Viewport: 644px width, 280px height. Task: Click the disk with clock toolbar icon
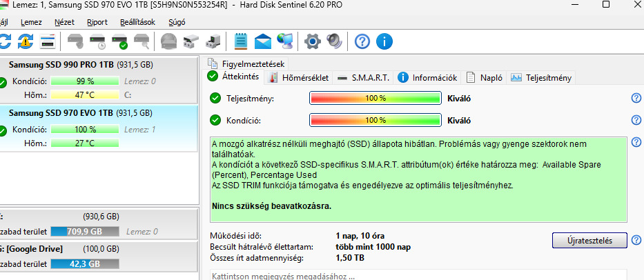(98, 41)
